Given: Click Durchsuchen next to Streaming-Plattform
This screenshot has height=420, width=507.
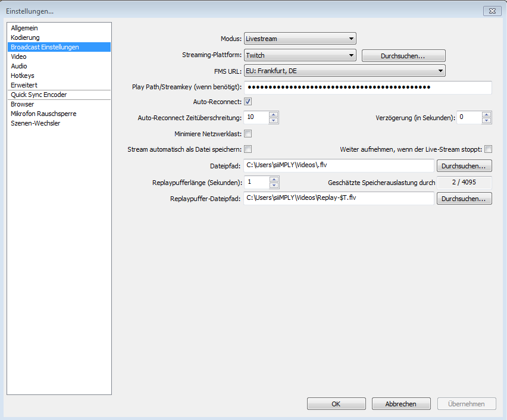Looking at the screenshot, I should (403, 55).
